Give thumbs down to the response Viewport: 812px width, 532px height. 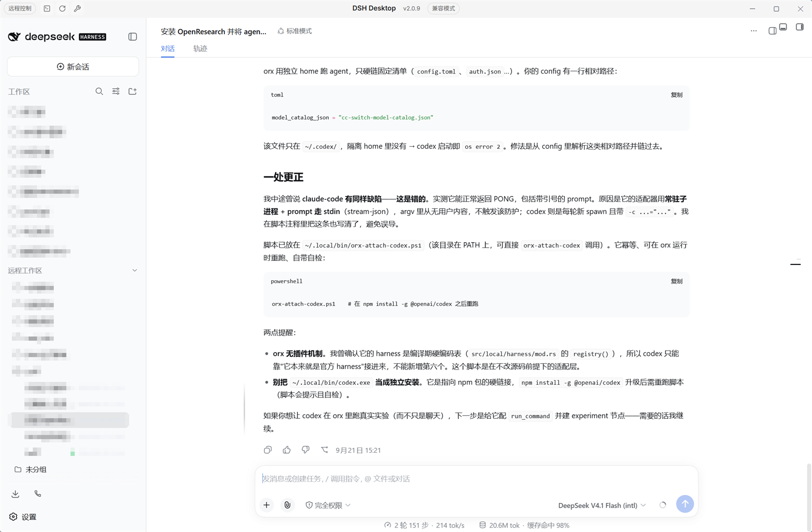coord(306,450)
